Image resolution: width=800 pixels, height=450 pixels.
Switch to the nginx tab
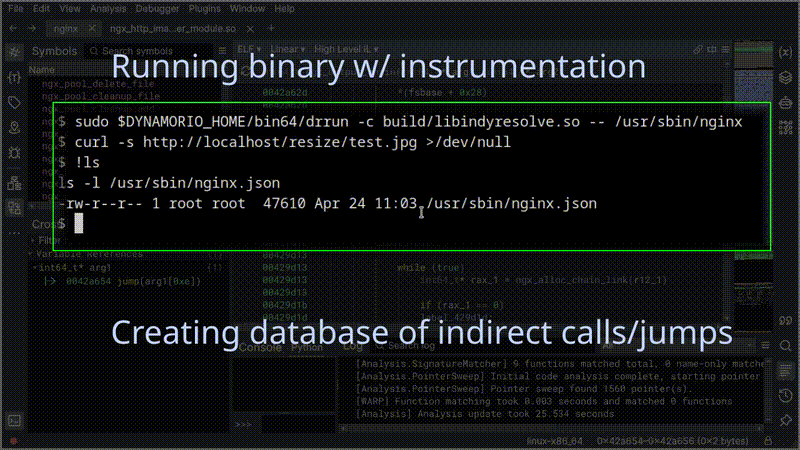point(66,29)
